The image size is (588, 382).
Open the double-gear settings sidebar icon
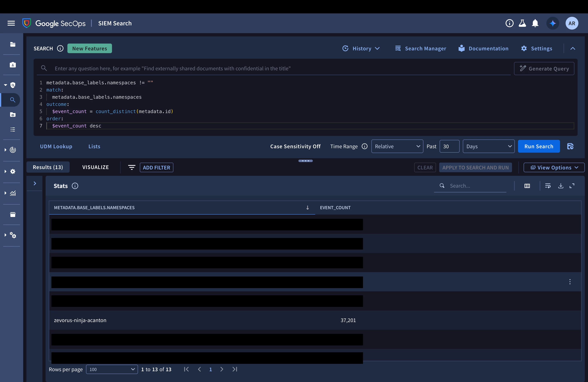[13, 235]
